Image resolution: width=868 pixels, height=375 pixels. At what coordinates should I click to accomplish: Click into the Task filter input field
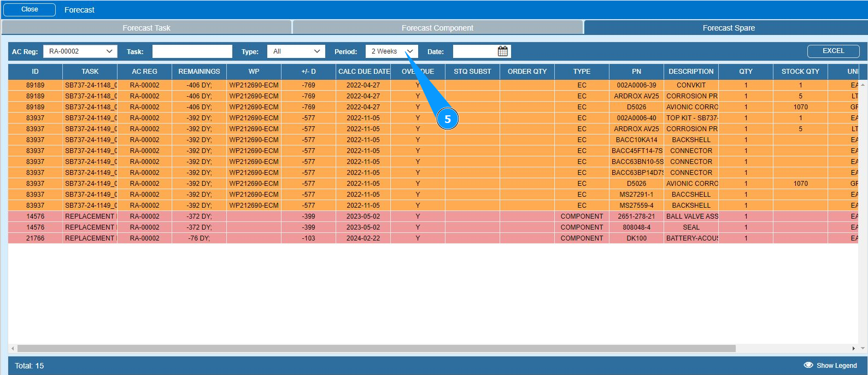192,51
